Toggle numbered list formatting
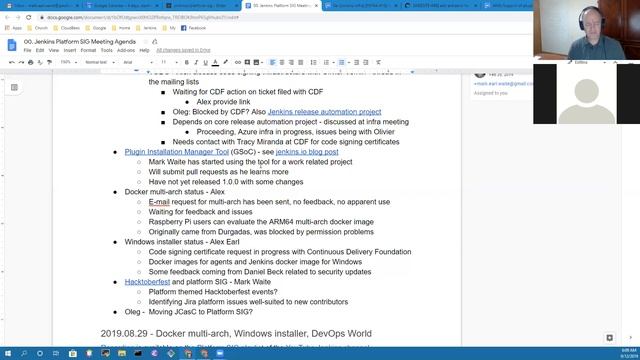The image size is (640, 360). pyautogui.click(x=326, y=62)
